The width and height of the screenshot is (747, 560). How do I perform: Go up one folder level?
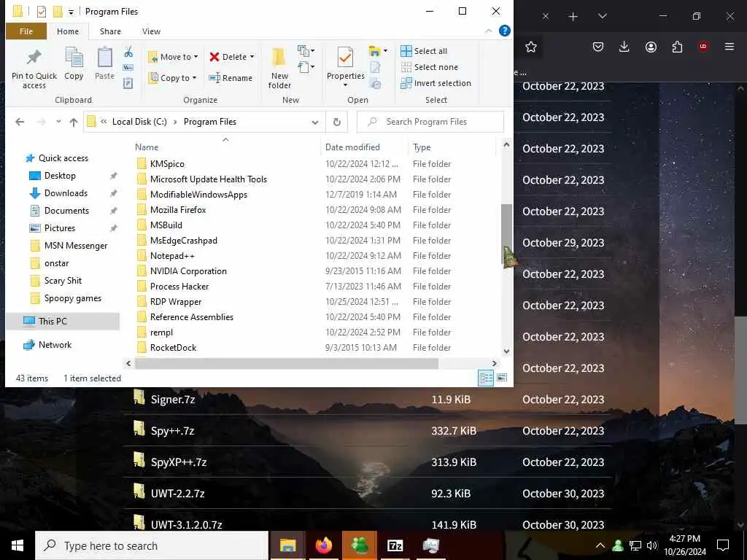tap(74, 122)
